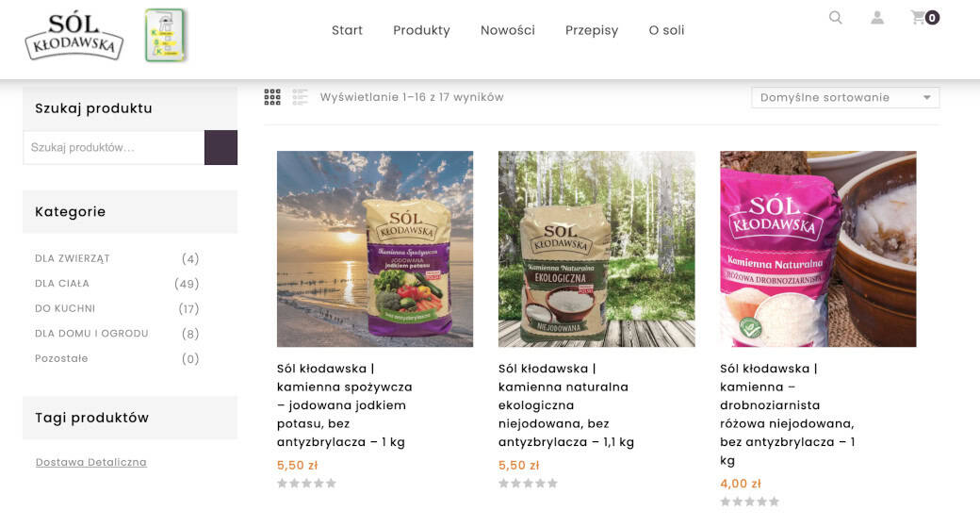Switch to list view layout
The image size is (980, 527).
click(301, 97)
